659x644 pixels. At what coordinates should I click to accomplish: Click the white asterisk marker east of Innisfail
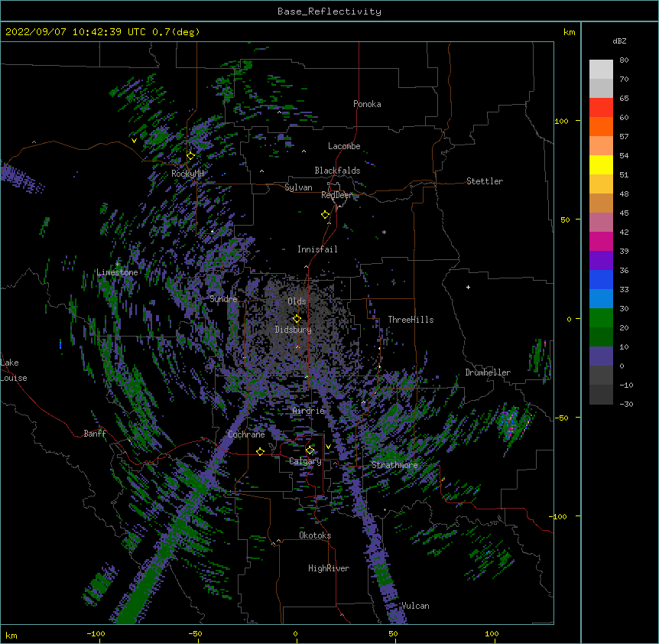(x=384, y=233)
